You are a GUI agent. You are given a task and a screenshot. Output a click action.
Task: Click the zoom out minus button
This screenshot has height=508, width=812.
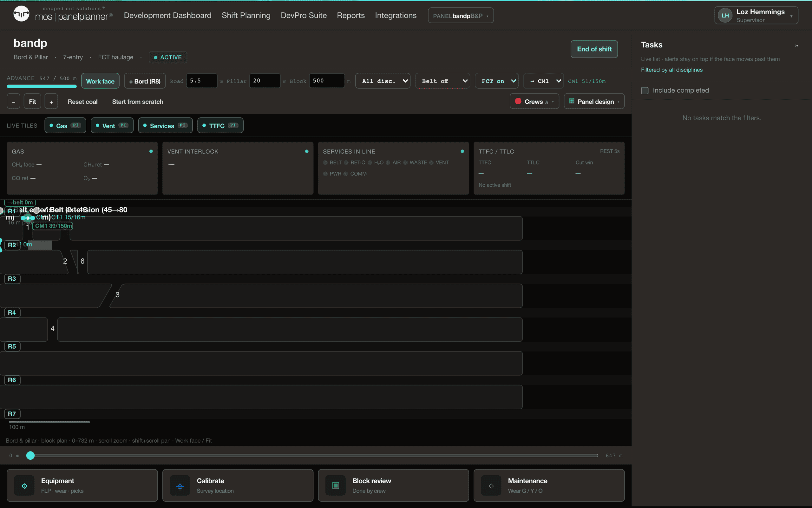(x=13, y=102)
